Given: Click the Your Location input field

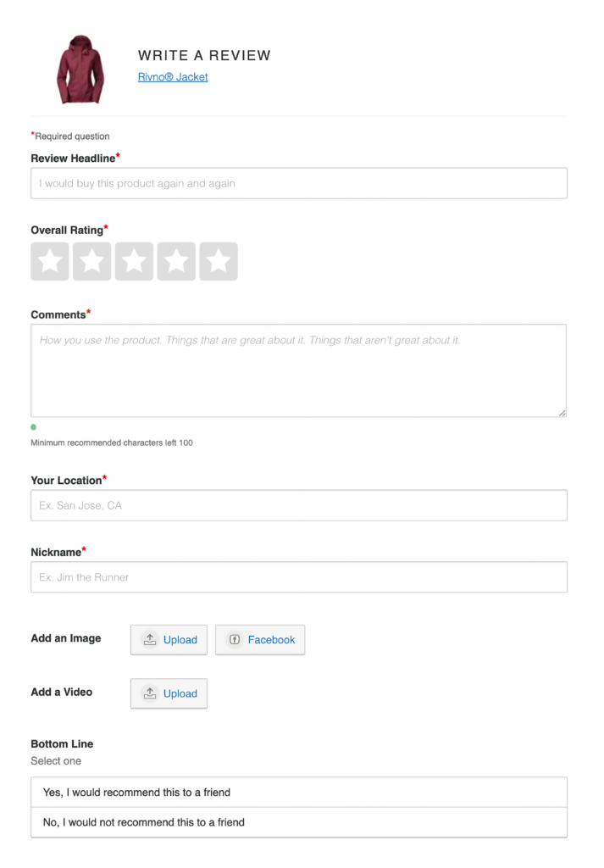Looking at the screenshot, I should pos(298,505).
